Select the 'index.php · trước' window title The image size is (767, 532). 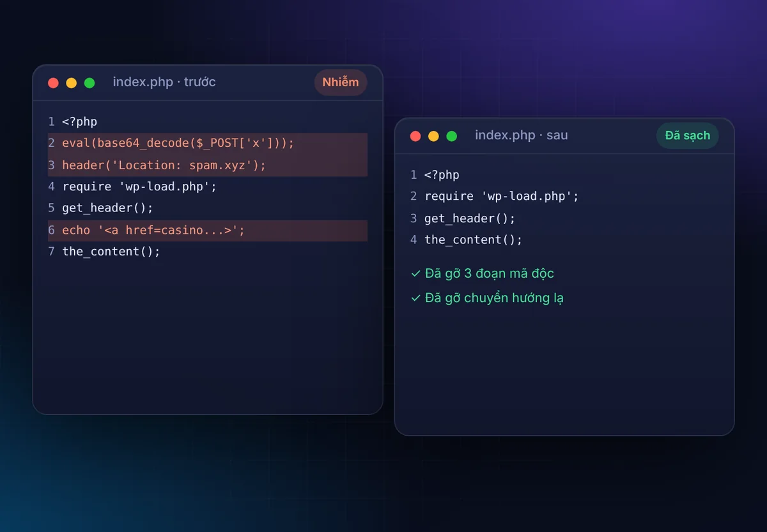pyautogui.click(x=164, y=82)
